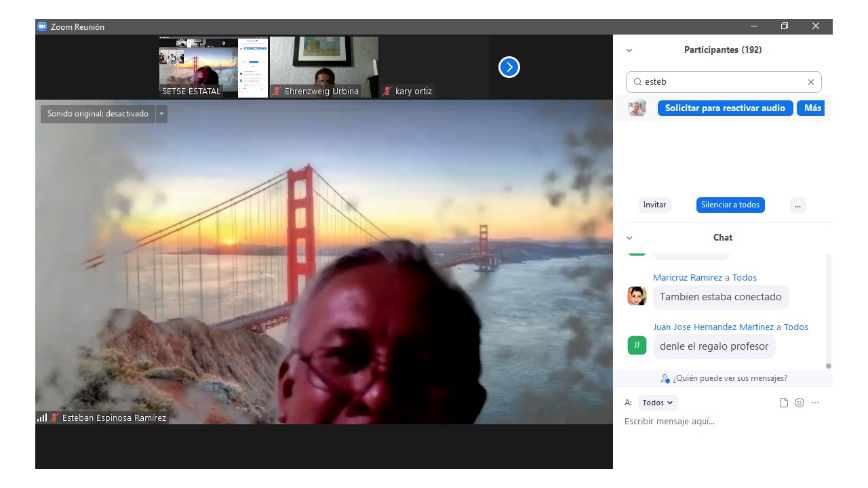Click Solicitar para reactivar audio button
The height and width of the screenshot is (488, 868).
click(x=725, y=108)
